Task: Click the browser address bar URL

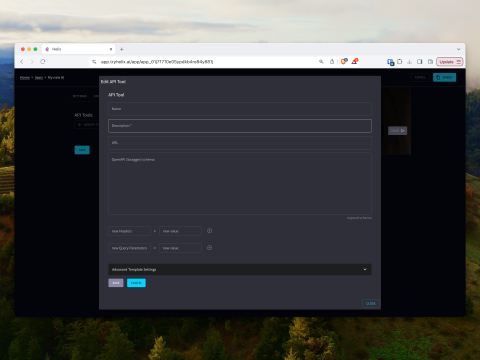Action: [x=157, y=62]
